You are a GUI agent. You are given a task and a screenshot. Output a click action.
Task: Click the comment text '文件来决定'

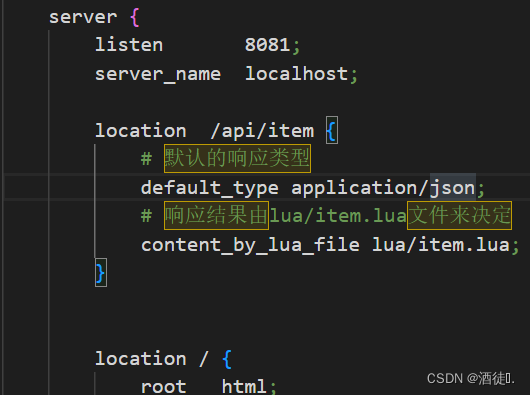click(459, 216)
